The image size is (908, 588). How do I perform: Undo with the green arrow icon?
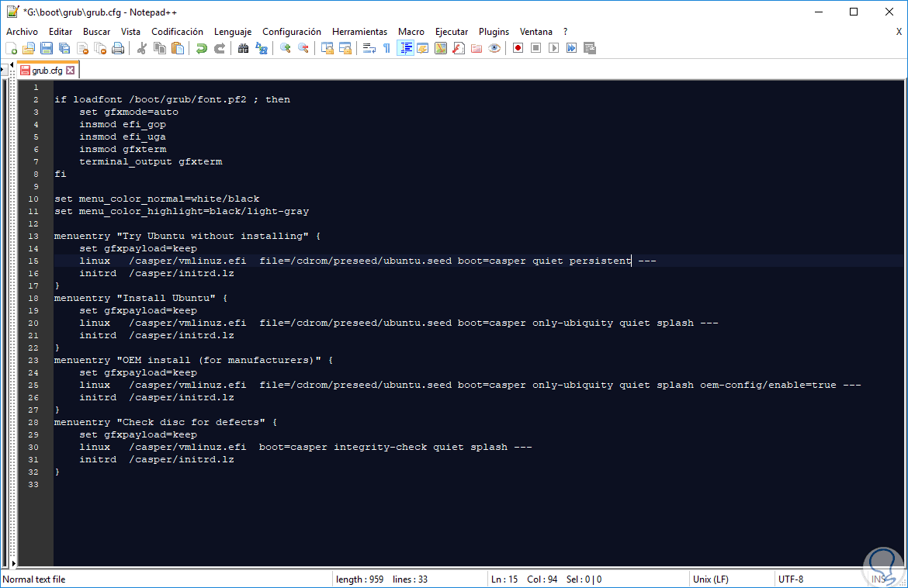point(202,49)
